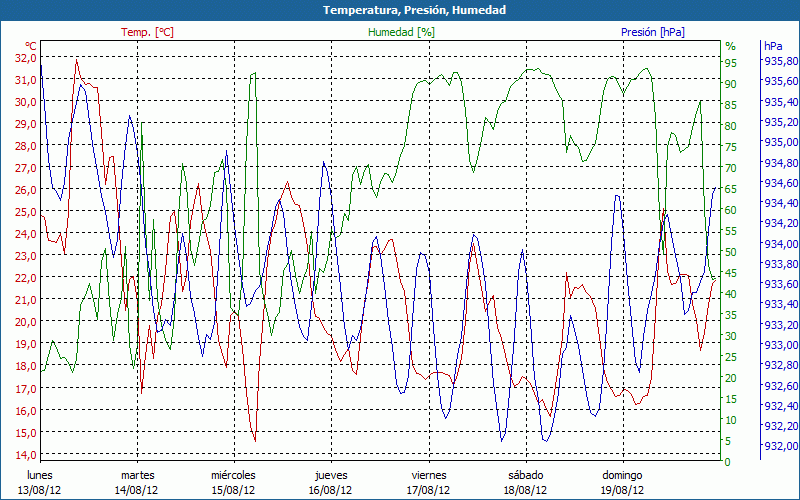Click the 32,0 temperature tick label

(x=25, y=58)
